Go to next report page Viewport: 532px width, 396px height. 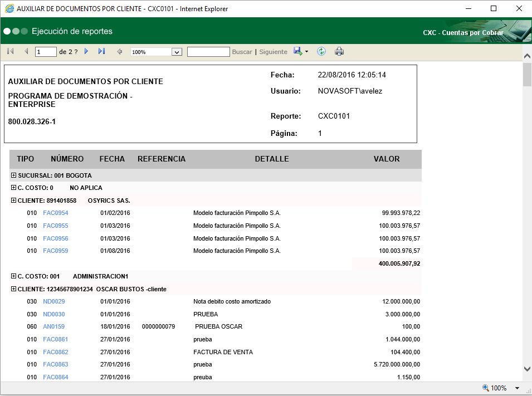coord(86,52)
